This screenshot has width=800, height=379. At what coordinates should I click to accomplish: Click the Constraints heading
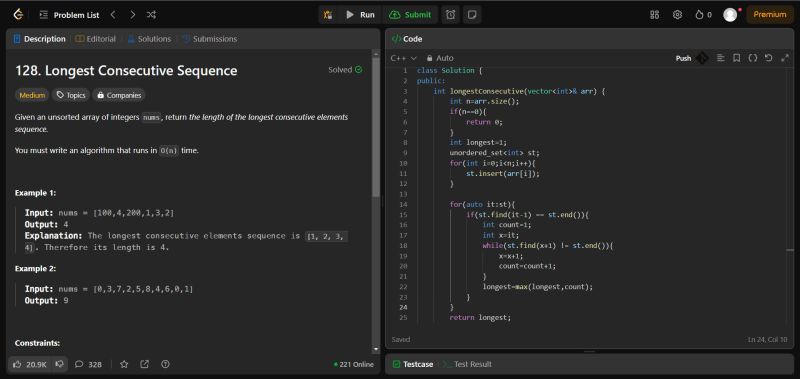click(x=37, y=343)
